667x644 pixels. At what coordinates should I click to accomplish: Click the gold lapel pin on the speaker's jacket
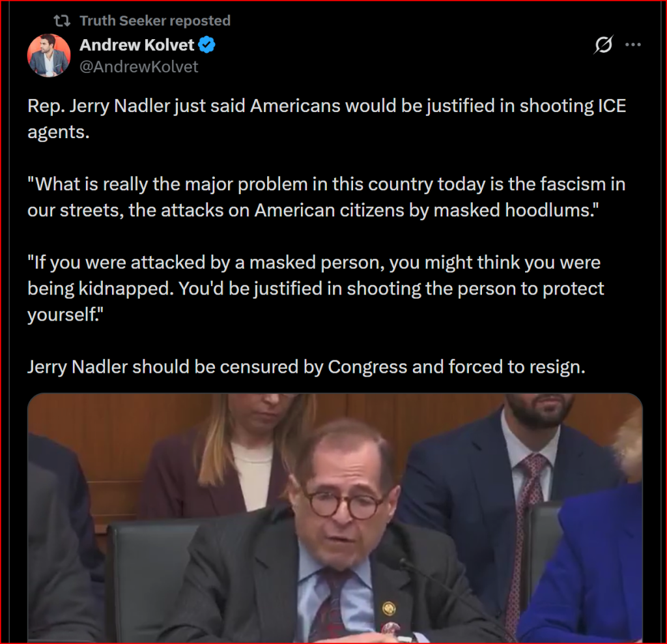[389, 607]
